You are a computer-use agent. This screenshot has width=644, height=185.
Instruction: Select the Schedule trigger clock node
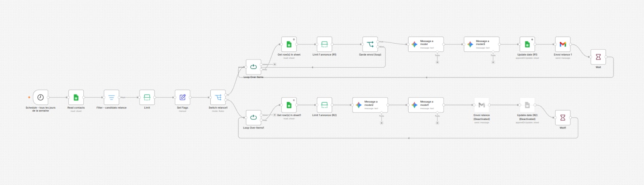click(40, 97)
